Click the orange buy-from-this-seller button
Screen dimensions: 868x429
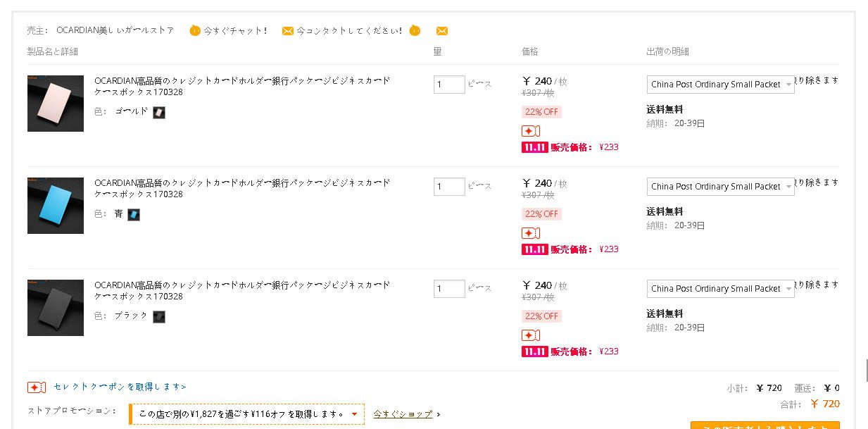tap(765, 425)
